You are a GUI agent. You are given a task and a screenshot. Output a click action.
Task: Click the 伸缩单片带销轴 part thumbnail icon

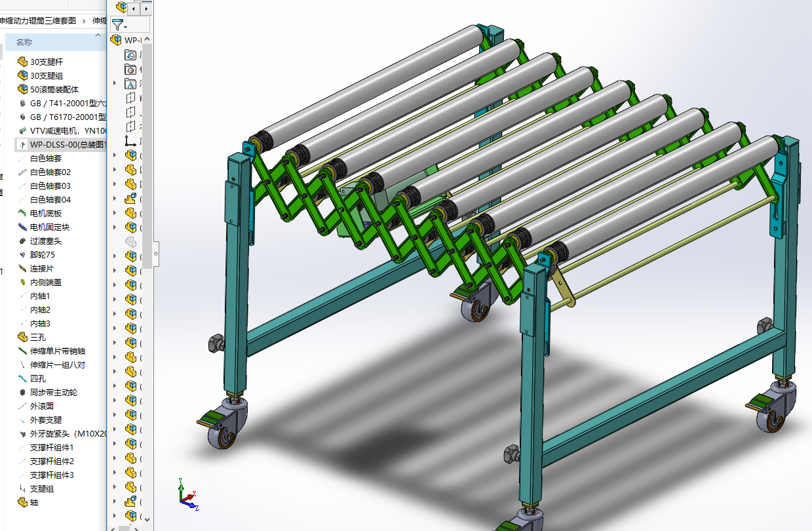pyautogui.click(x=23, y=351)
